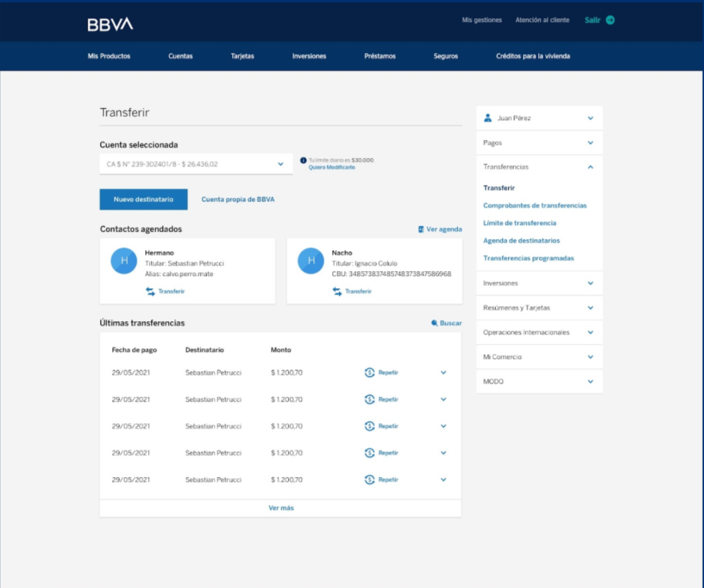Open Mis gestiones in the header
704x588 pixels.
481,20
